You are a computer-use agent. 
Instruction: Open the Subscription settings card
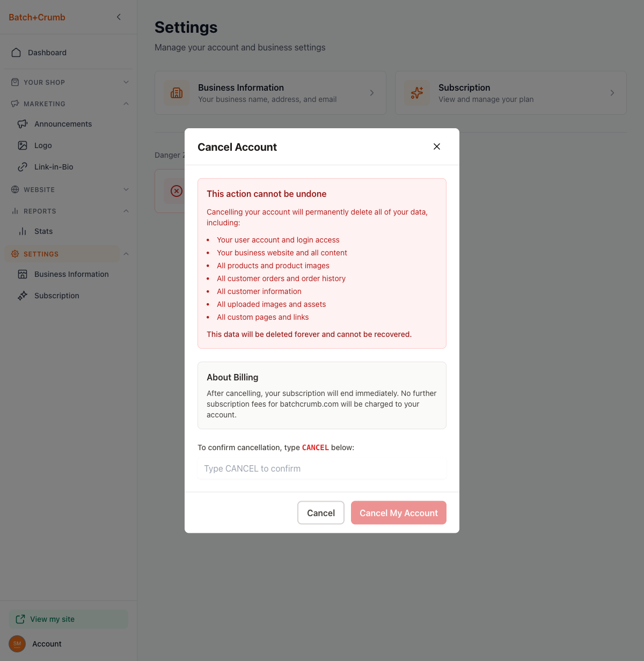510,93
